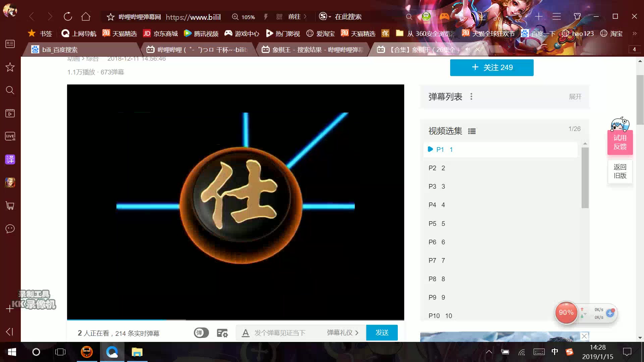Open the Windows notification center icon
Image resolution: width=644 pixels, height=362 pixels.
pyautogui.click(x=627, y=352)
